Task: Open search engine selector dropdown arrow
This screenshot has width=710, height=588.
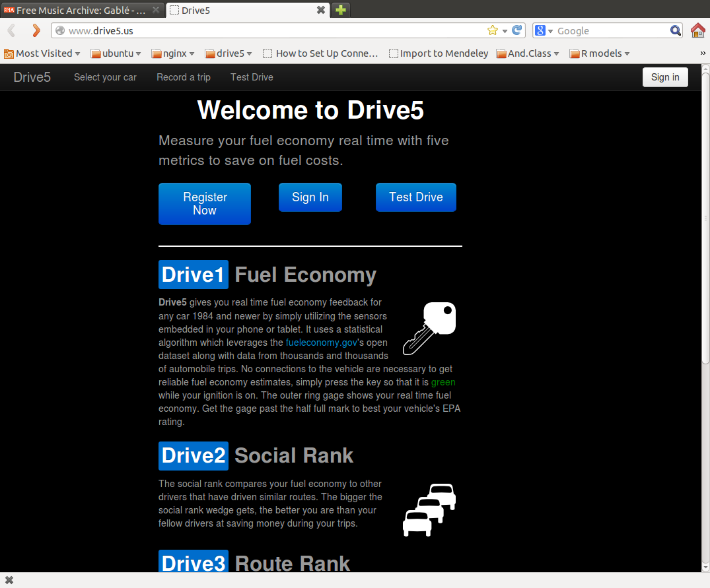Action: (551, 31)
